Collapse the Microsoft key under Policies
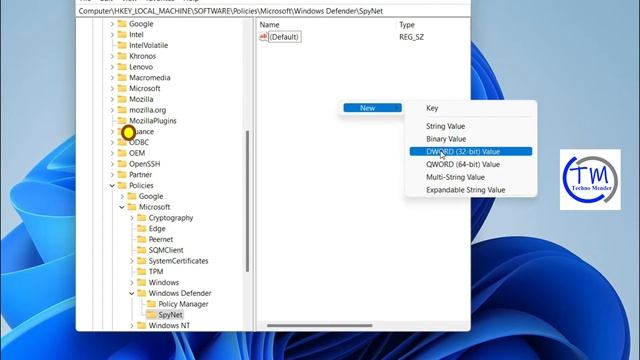 [x=122, y=207]
